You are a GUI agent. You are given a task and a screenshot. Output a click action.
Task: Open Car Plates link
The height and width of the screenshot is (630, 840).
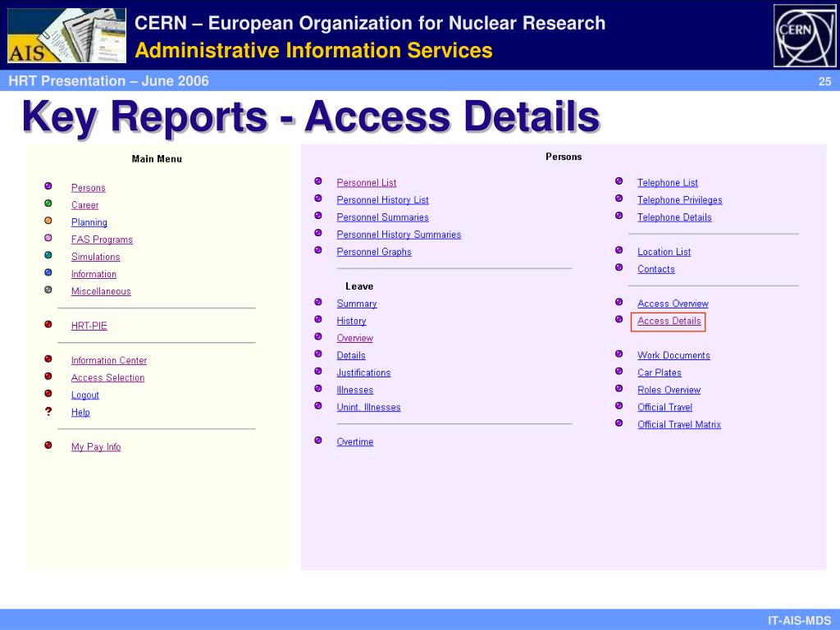tap(660, 373)
